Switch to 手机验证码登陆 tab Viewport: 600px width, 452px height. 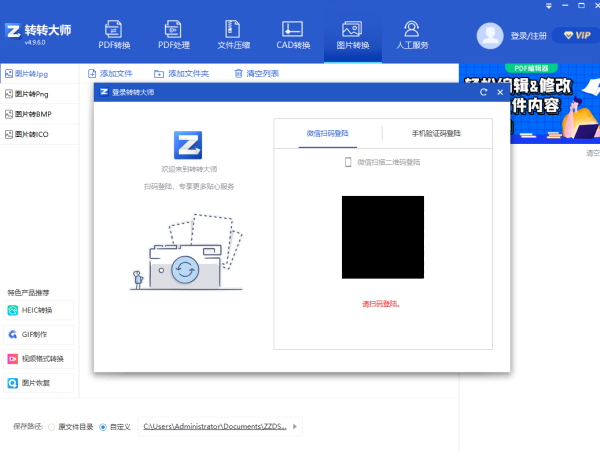pos(436,133)
